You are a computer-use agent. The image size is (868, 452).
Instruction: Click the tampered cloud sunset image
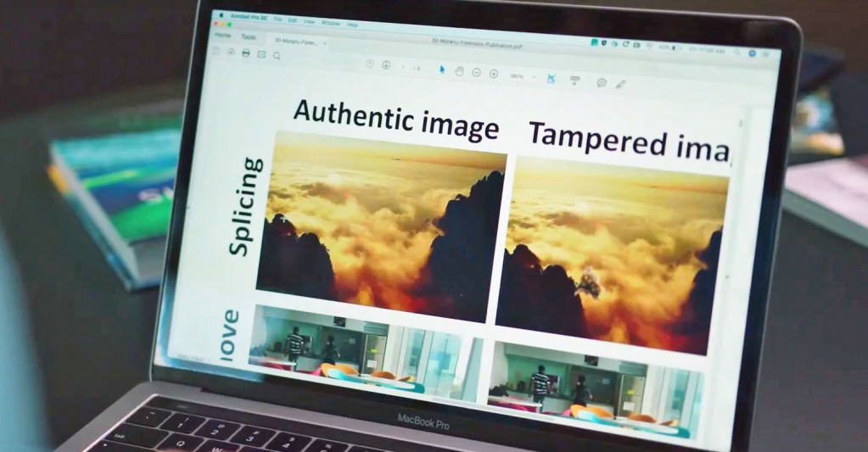coord(612,255)
